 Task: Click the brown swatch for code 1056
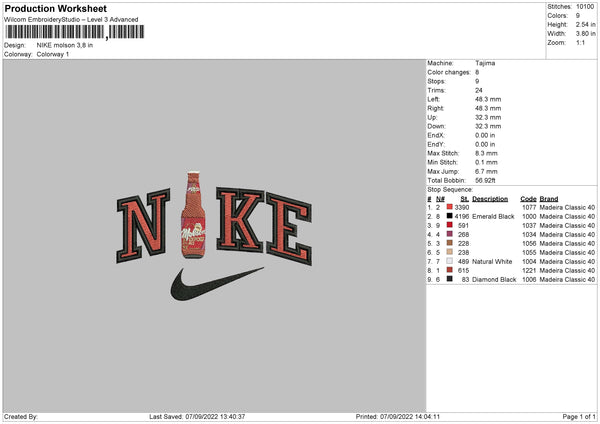(x=449, y=243)
